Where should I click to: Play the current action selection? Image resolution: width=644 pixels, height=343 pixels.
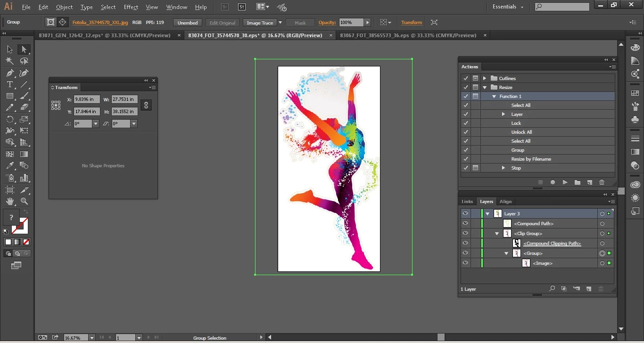565,182
